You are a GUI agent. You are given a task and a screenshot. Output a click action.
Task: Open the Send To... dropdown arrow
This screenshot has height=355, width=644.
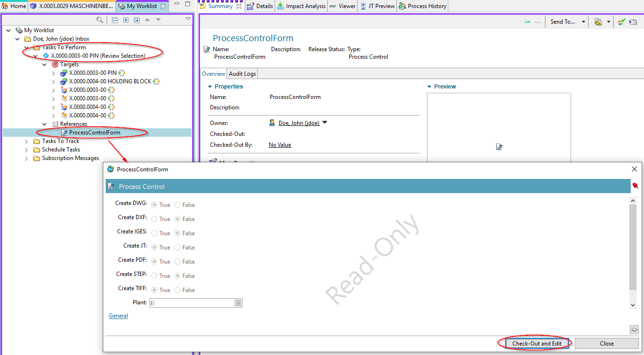(x=583, y=22)
